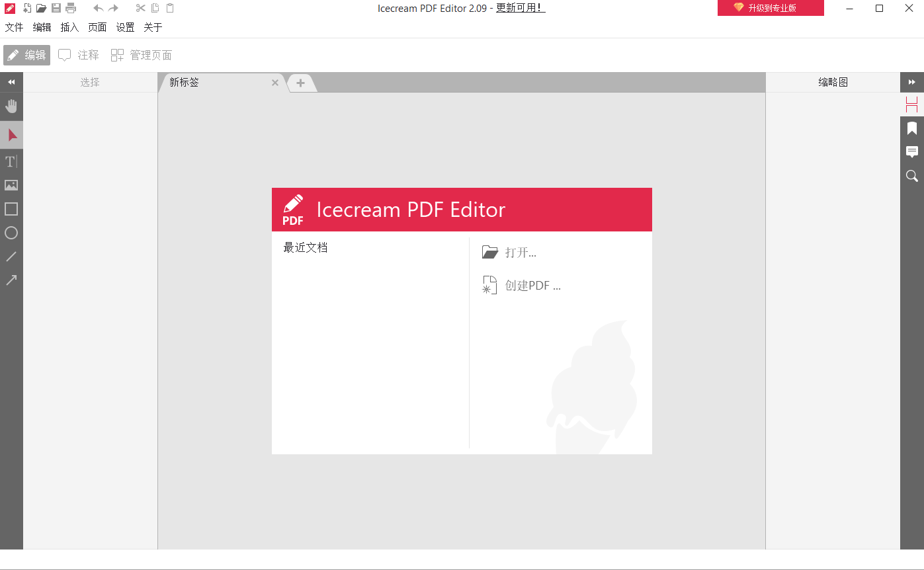The width and height of the screenshot is (924, 570).
Task: Click the copy icon in title bar
Action: point(155,8)
